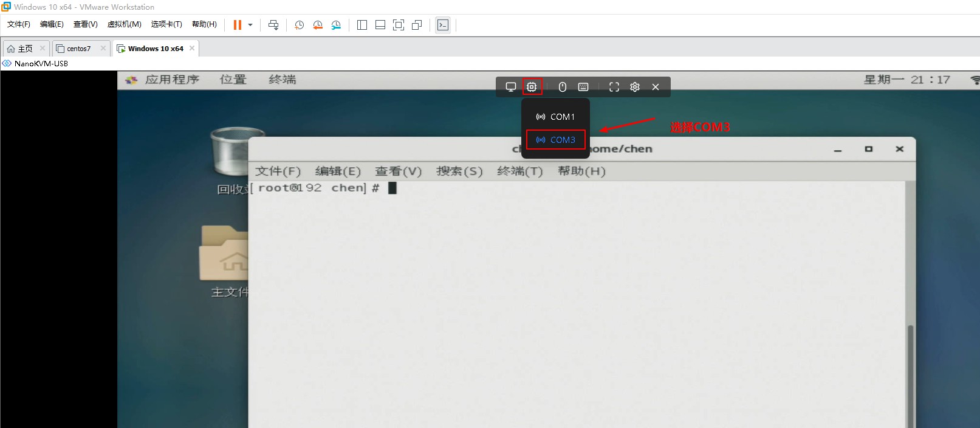Select COM1 from the serial port list
This screenshot has height=428, width=980.
555,117
